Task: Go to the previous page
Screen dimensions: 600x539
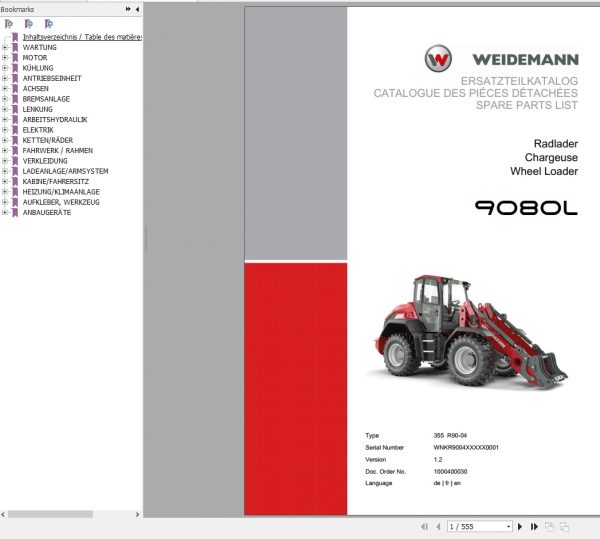Action: tap(438, 527)
